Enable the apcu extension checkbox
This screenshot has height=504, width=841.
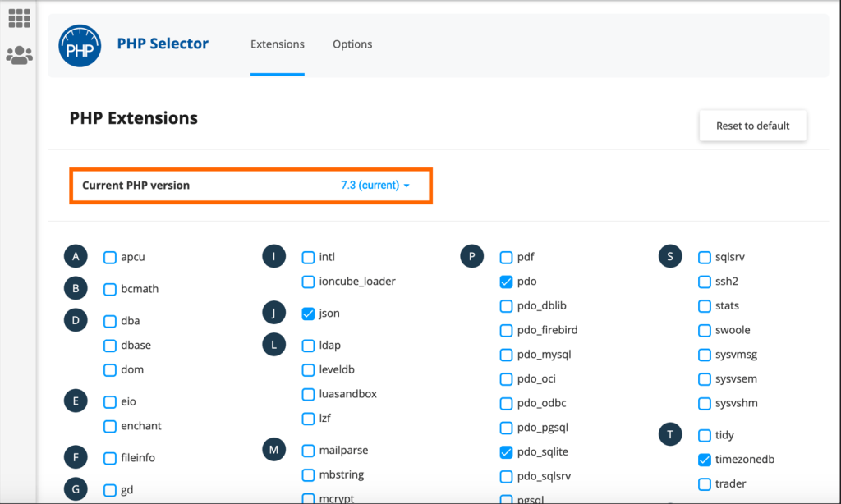pos(110,258)
